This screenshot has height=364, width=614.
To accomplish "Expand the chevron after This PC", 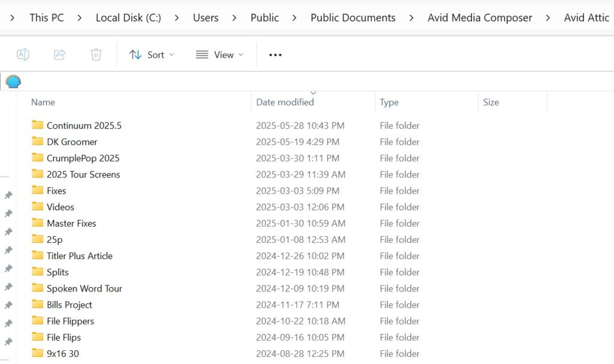I will click(80, 18).
